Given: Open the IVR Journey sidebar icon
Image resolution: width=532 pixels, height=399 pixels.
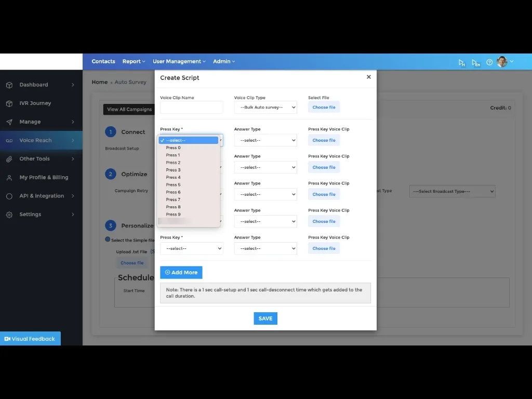Looking at the screenshot, I should (9, 103).
